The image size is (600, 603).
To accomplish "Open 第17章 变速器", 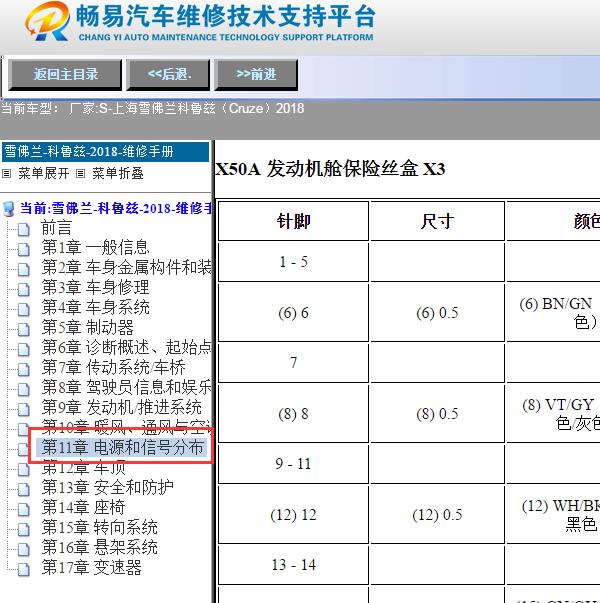I will (x=92, y=567).
